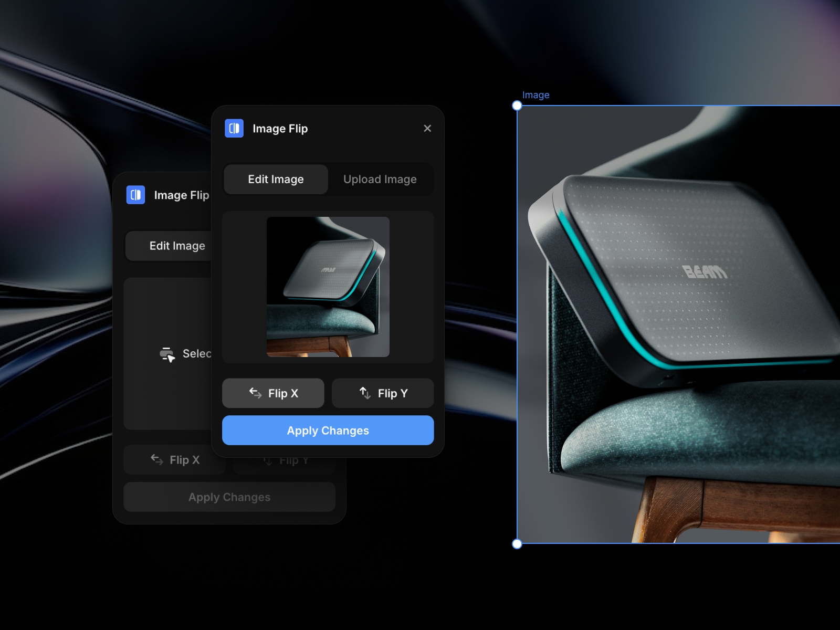This screenshot has width=840, height=630.
Task: Switch to the Edit Image tab
Action: [275, 179]
